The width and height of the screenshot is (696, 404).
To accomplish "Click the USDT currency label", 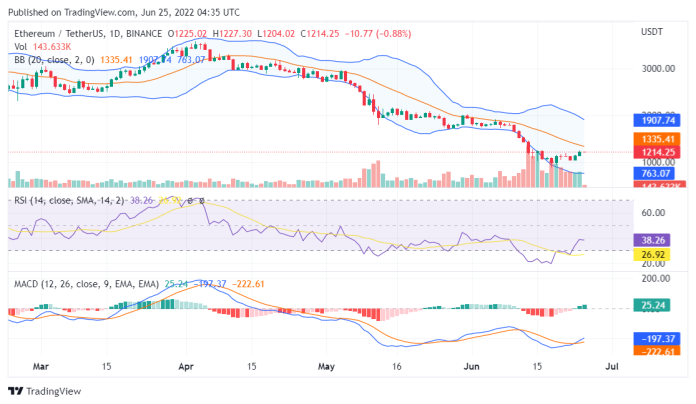I will point(652,32).
